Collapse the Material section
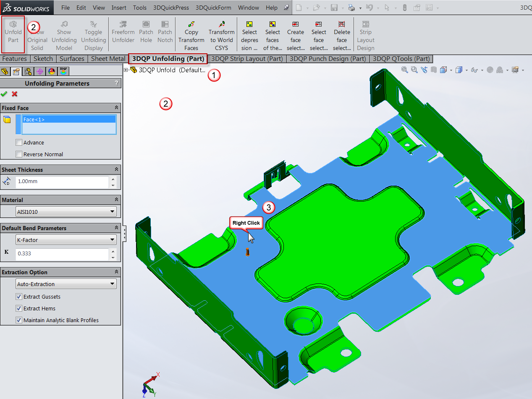This screenshot has width=532, height=399. [x=117, y=200]
